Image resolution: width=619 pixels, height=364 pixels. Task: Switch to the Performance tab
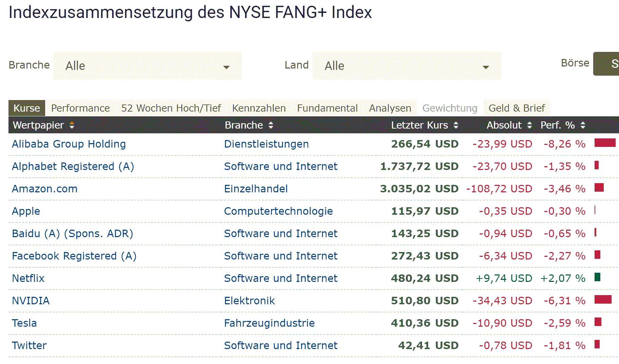coord(80,108)
